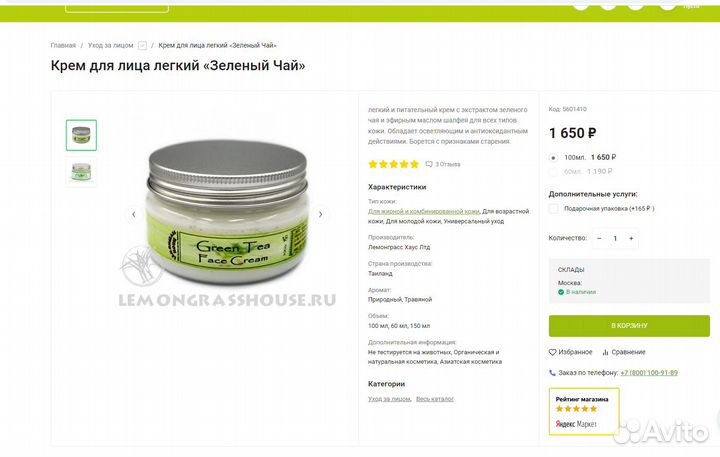Open reviews via the comment bubble icon
The width and height of the screenshot is (720, 457).
[x=429, y=164]
